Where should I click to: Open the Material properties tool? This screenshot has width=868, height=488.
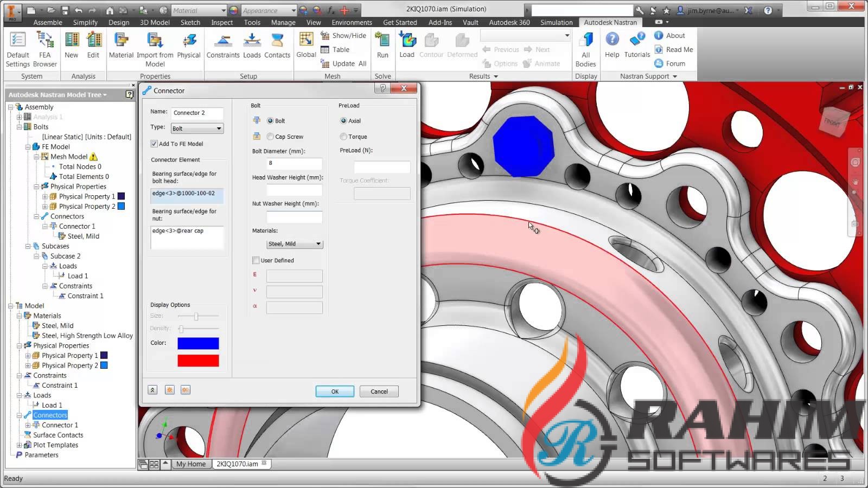tap(121, 45)
